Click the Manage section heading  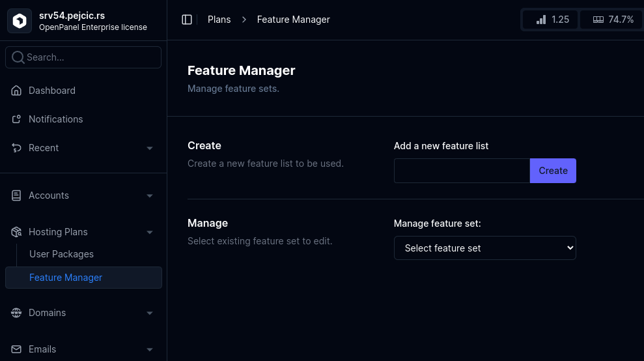click(x=208, y=223)
